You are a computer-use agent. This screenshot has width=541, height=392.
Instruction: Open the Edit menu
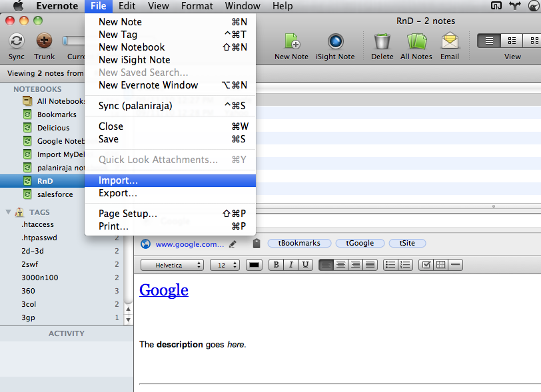pyautogui.click(x=127, y=6)
